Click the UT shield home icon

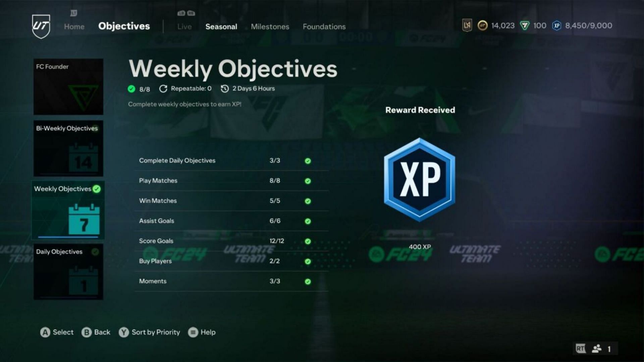click(42, 26)
